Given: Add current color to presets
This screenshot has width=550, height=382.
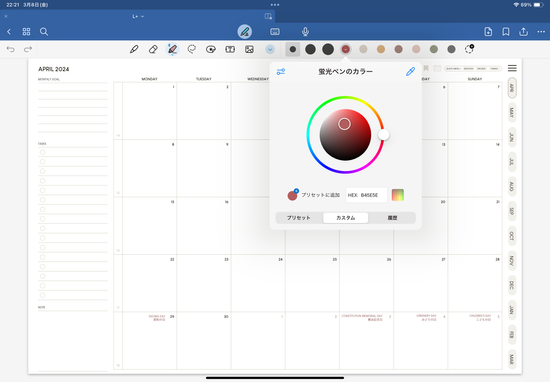Looking at the screenshot, I should 314,195.
